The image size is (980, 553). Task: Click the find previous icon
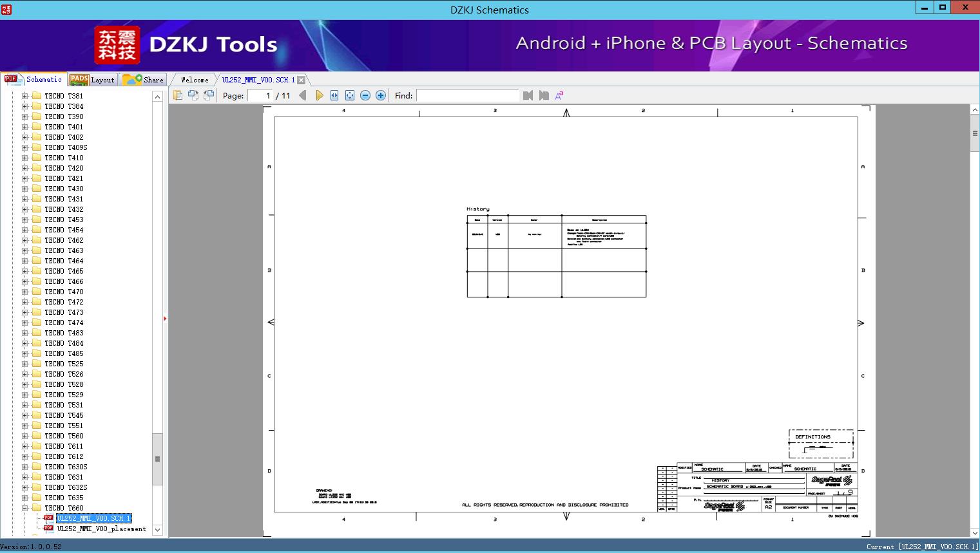(x=528, y=95)
